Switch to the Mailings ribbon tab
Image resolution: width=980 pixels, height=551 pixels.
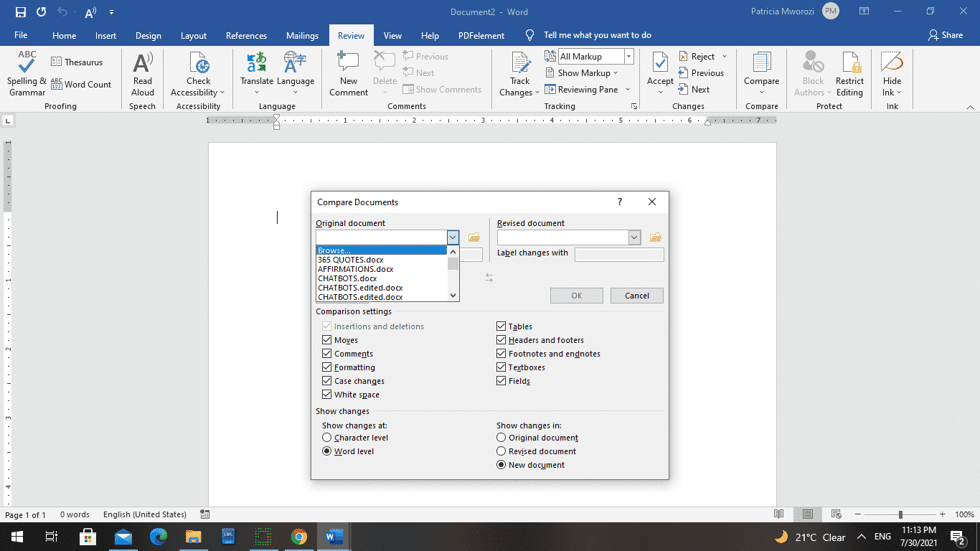pos(302,34)
